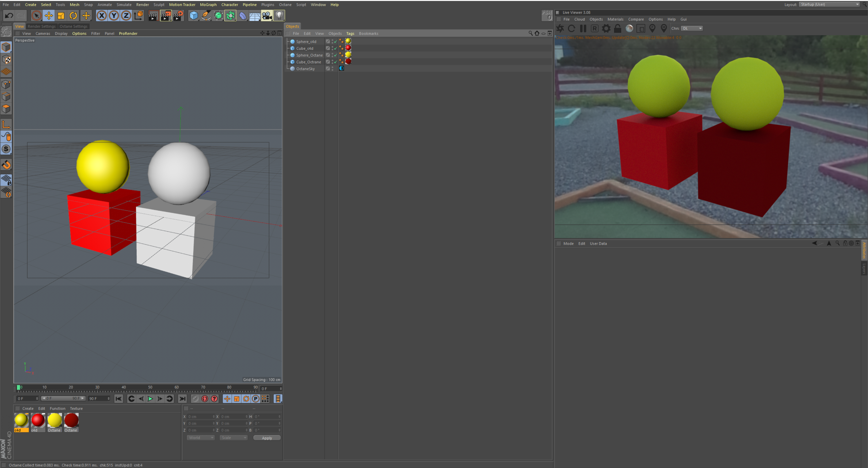Open the MoGraph menu

tap(208, 5)
